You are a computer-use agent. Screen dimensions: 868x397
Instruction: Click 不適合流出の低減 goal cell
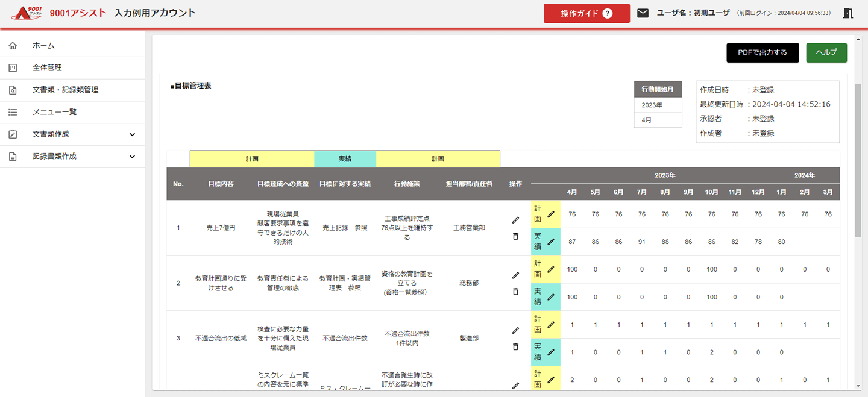[221, 339]
